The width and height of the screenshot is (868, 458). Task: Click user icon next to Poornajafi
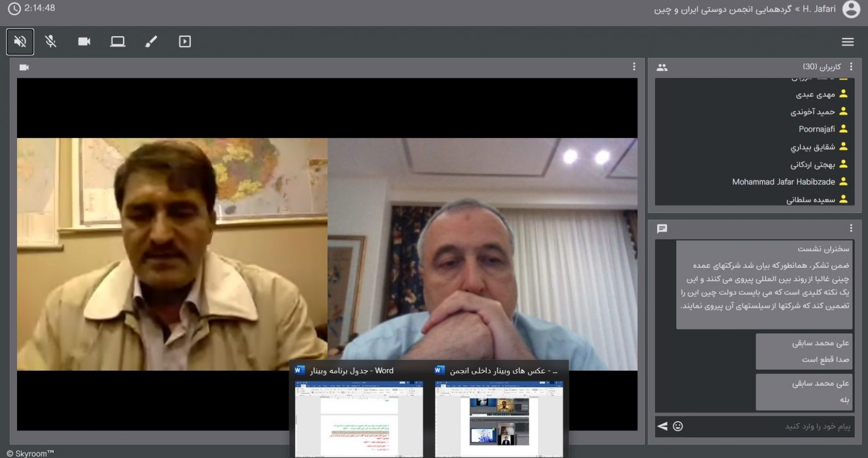coord(844,129)
